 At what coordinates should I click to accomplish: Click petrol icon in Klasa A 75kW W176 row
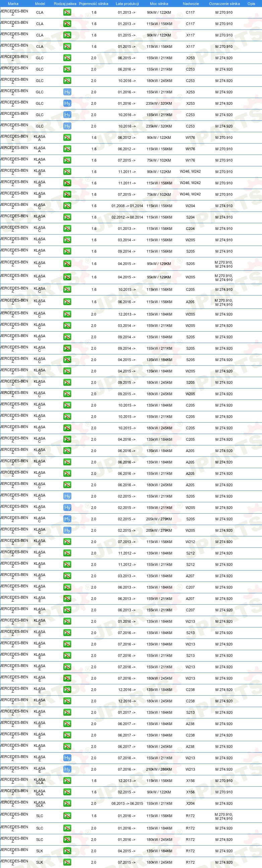point(67,160)
